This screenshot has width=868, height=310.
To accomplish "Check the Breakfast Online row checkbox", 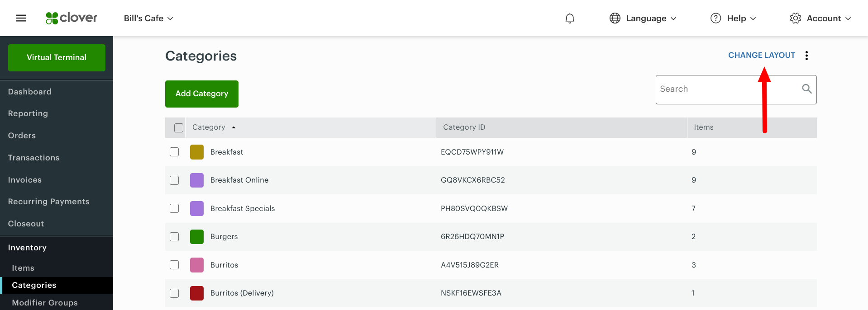I will 174,180.
